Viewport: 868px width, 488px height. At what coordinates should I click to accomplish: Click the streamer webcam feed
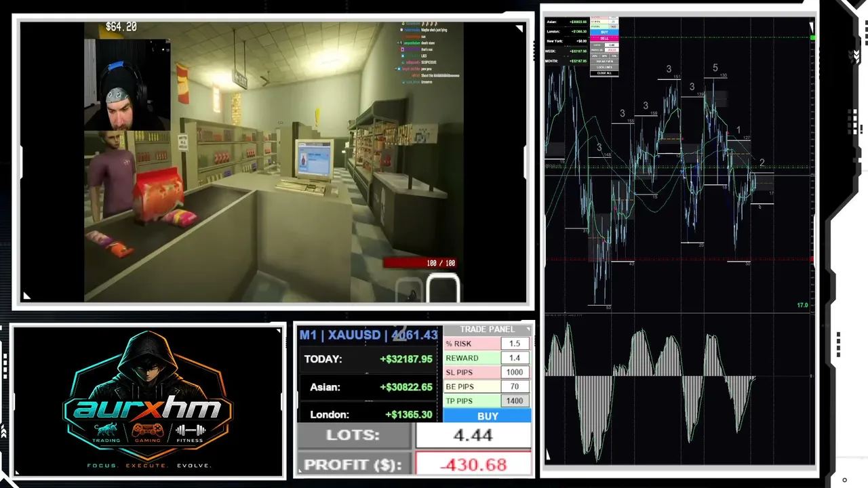coord(126,85)
